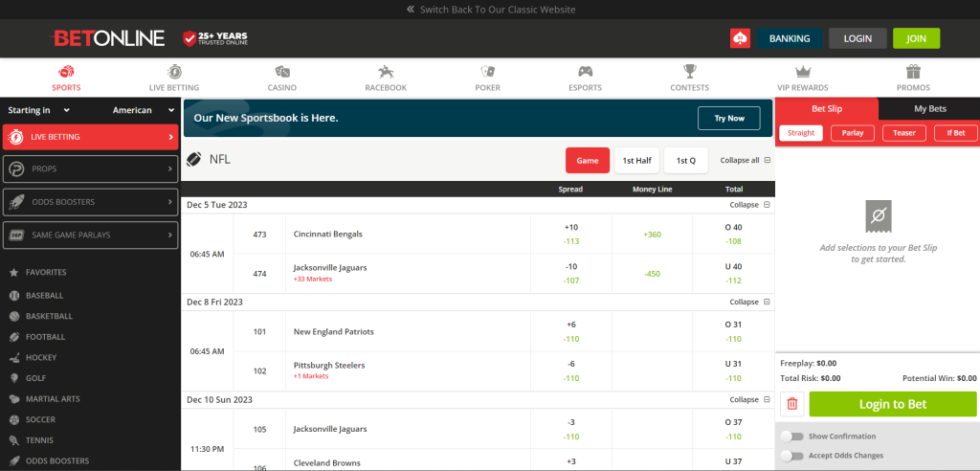Enable Accept Odds Changes switch
This screenshot has height=471, width=980.
pyautogui.click(x=791, y=456)
